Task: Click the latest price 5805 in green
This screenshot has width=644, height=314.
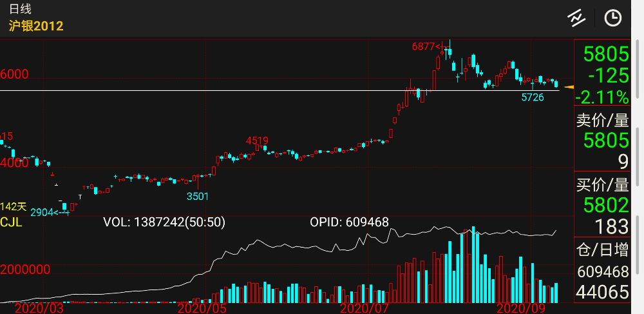Action: click(x=605, y=53)
